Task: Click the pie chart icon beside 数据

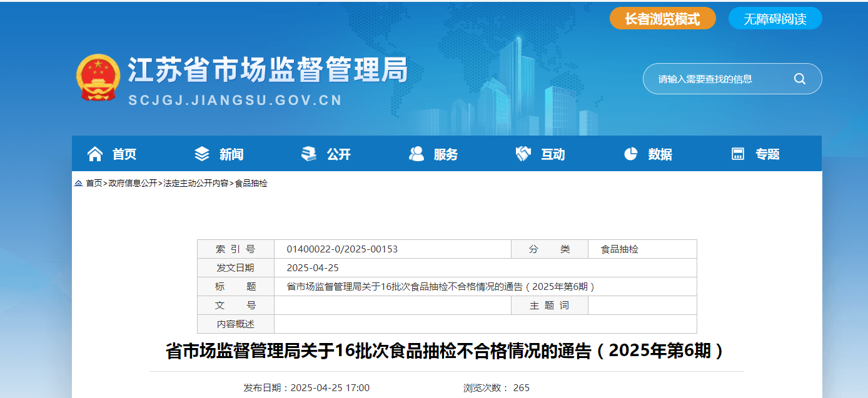Action: (631, 154)
